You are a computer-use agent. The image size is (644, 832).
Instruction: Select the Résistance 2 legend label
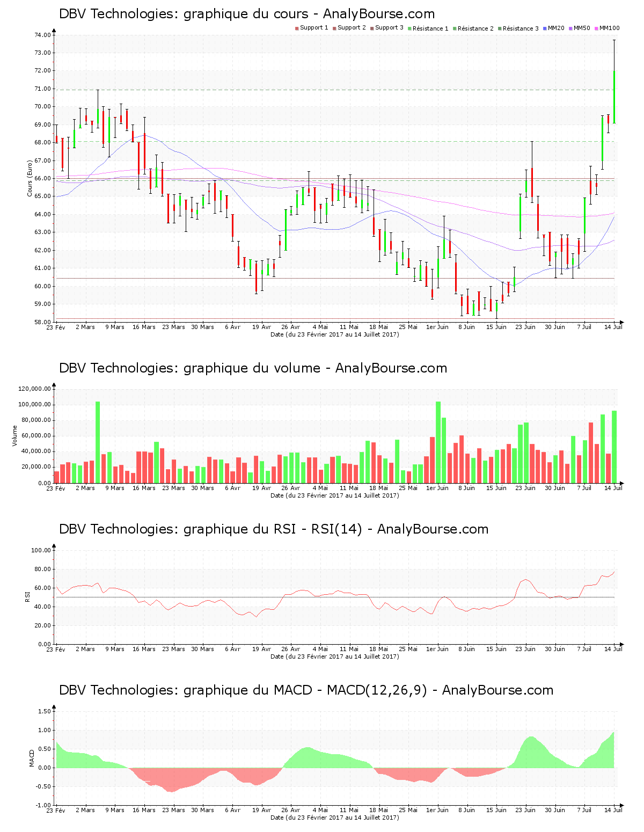475,28
